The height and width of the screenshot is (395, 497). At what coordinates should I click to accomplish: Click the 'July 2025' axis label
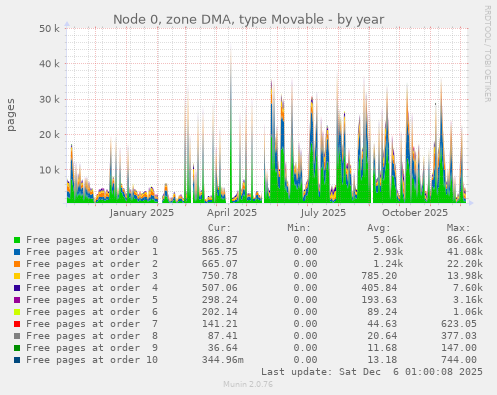pos(323,213)
